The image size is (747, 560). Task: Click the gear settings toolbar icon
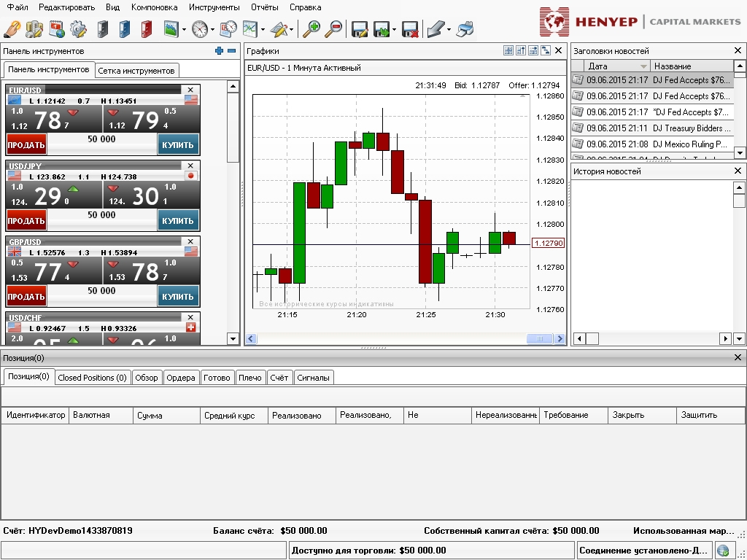click(78, 29)
